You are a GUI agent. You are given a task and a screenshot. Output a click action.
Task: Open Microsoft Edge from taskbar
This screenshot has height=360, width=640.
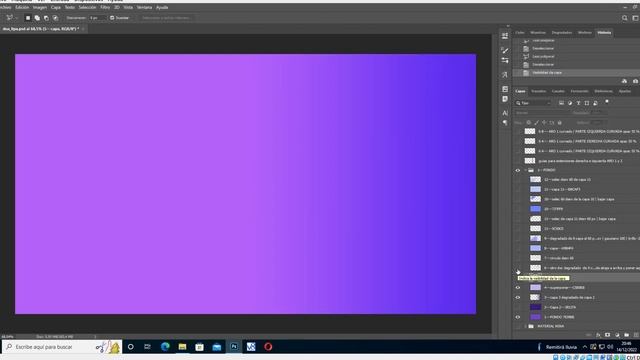pyautogui.click(x=165, y=347)
